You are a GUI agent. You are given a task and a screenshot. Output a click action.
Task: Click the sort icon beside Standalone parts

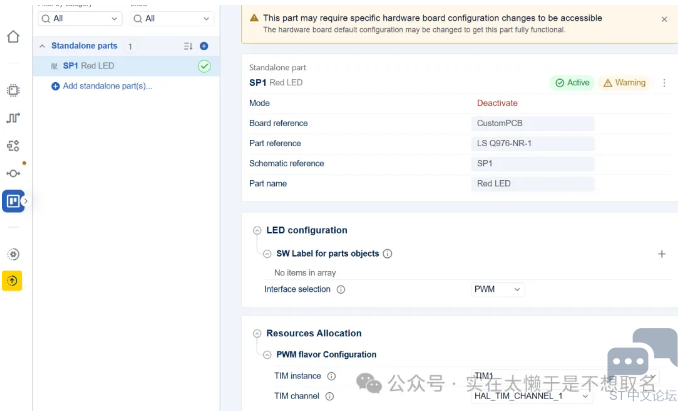point(187,46)
